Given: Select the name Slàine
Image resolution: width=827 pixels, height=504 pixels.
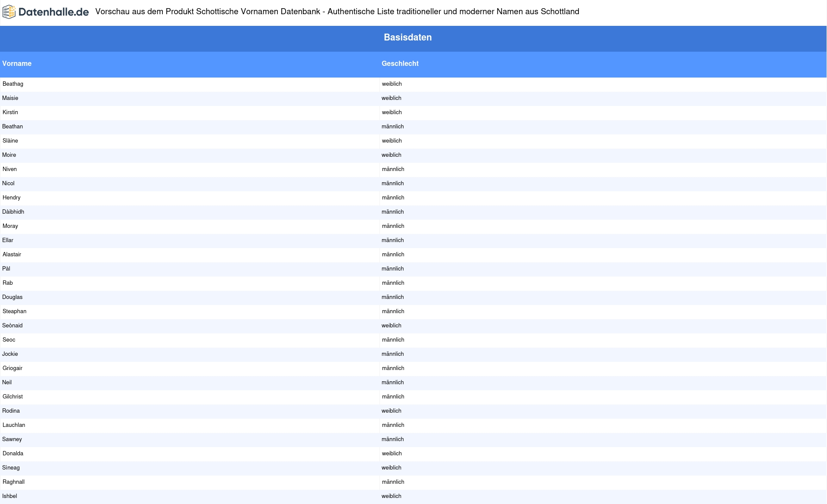Looking at the screenshot, I should pyautogui.click(x=10, y=141).
